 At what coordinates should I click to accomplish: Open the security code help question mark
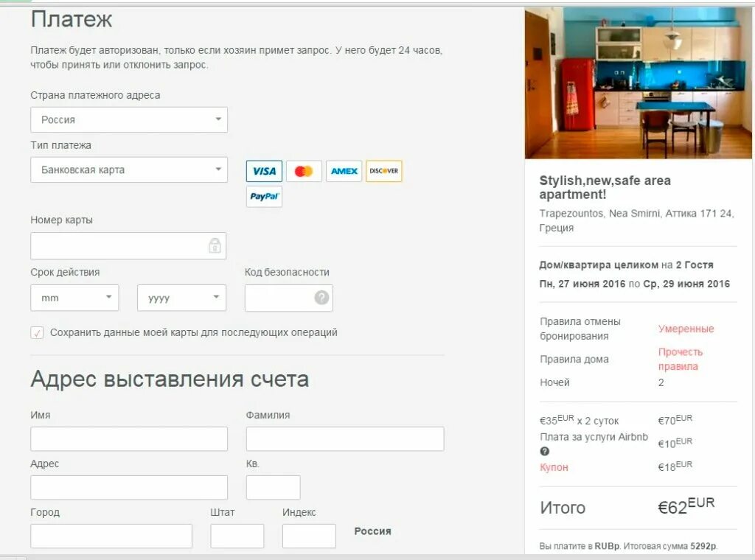321,298
